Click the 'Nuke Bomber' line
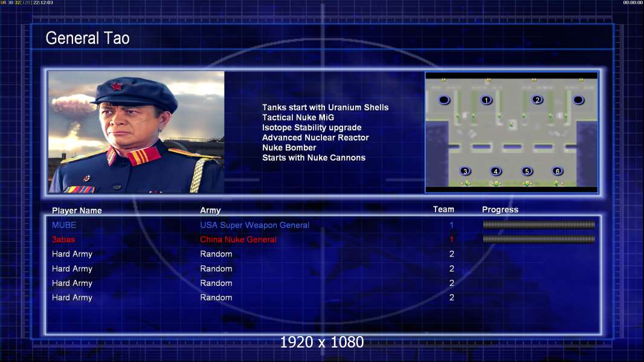644x362 pixels. [289, 148]
